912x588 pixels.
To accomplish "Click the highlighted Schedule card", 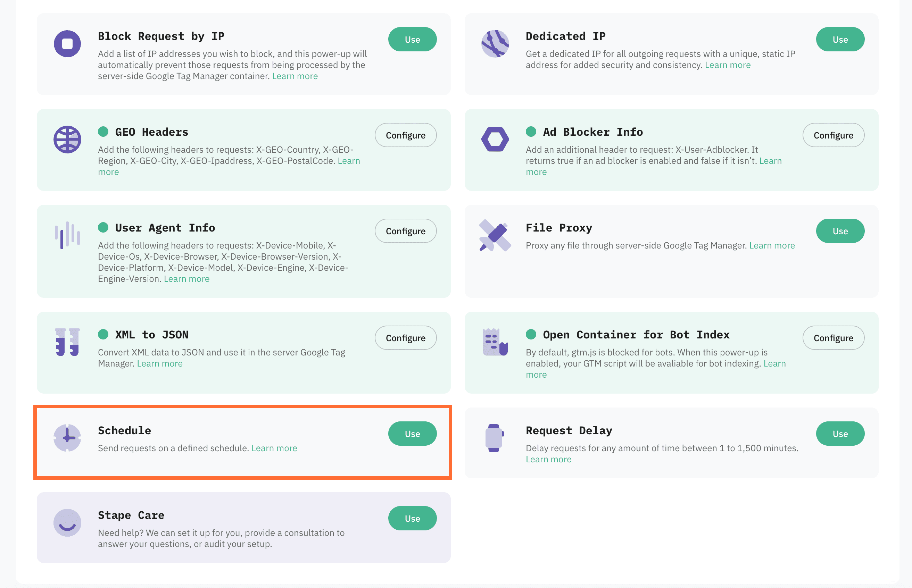I will click(243, 442).
